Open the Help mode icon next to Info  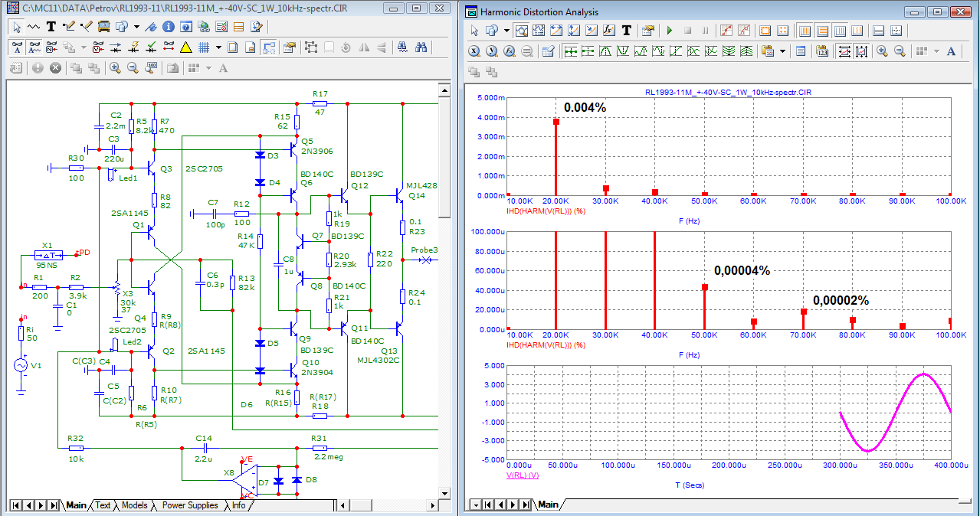pos(185,27)
